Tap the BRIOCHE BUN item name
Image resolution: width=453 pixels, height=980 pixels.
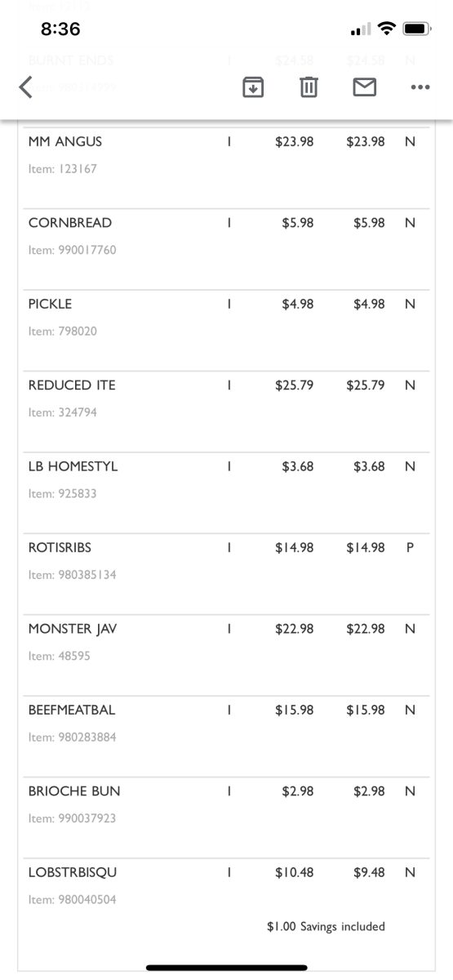[x=74, y=791]
